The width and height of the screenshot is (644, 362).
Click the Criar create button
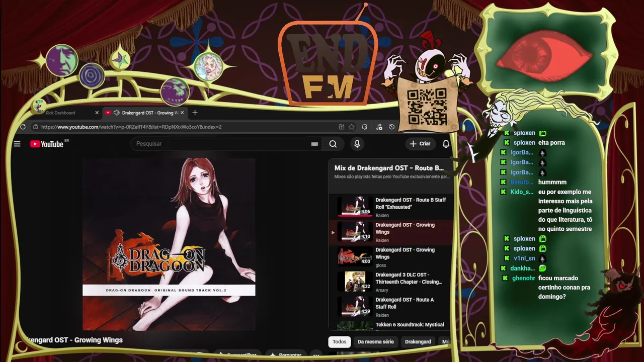[x=420, y=144]
